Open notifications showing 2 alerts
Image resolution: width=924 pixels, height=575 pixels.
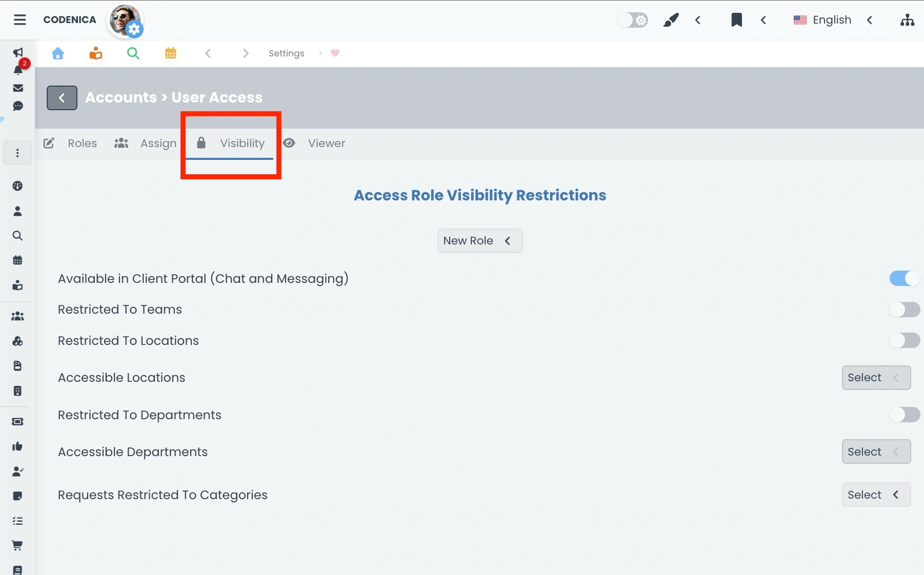tap(18, 70)
